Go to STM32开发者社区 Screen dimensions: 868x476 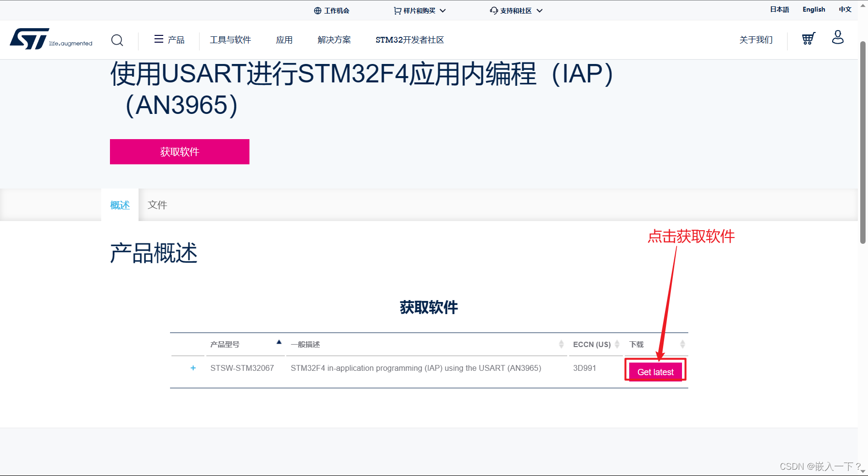click(410, 40)
